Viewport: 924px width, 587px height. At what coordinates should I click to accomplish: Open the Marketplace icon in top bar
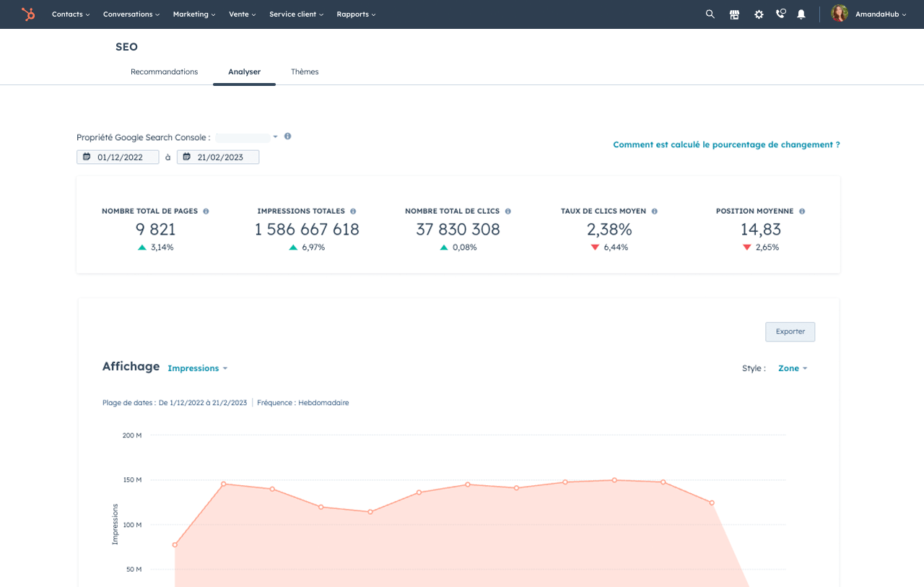tap(734, 14)
